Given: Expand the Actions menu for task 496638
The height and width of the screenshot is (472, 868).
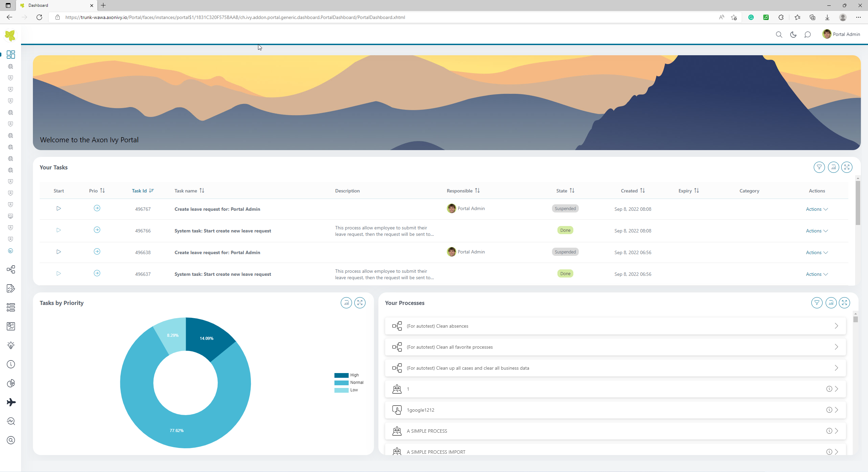Looking at the screenshot, I should tap(816, 252).
